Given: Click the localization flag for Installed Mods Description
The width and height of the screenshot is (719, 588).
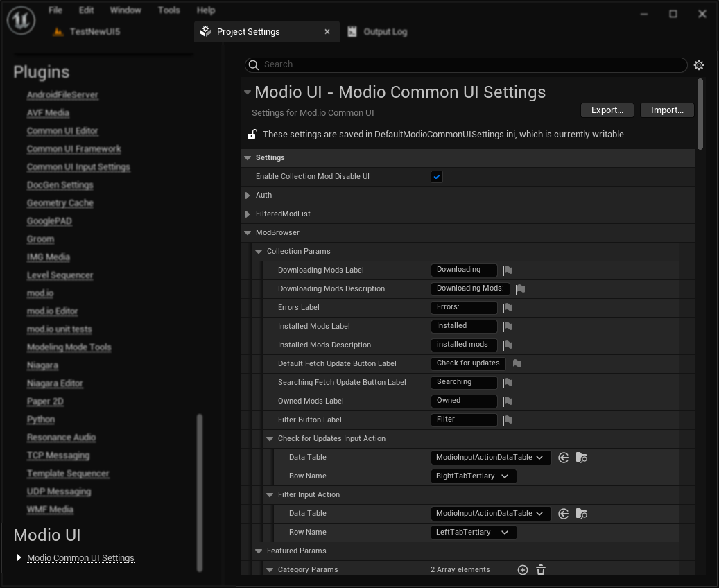Looking at the screenshot, I should click(508, 345).
